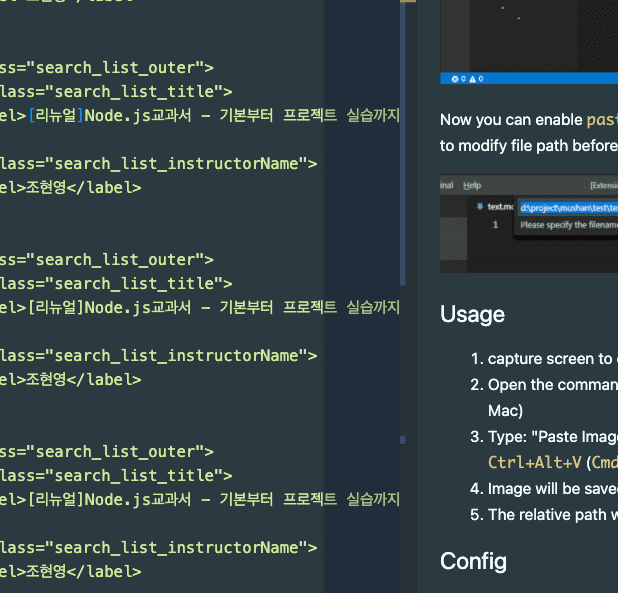Image resolution: width=618 pixels, height=593 pixels.
Task: Click the yellow inline code word after "enable"
Action: click(x=602, y=120)
